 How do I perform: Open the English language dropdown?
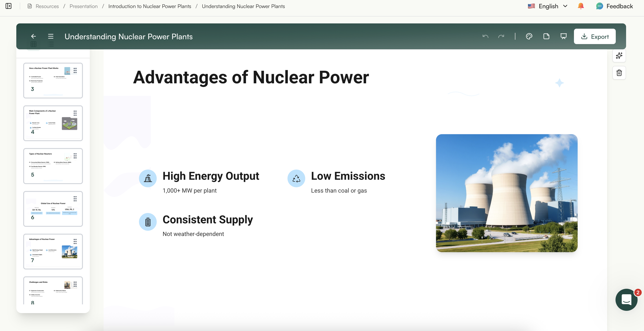[x=548, y=6]
